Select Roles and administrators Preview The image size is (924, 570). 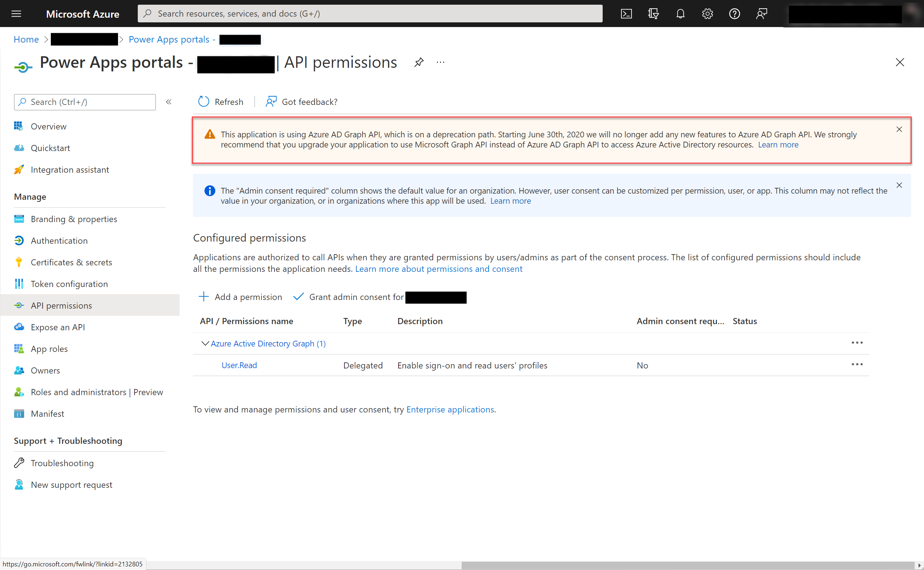click(x=97, y=392)
